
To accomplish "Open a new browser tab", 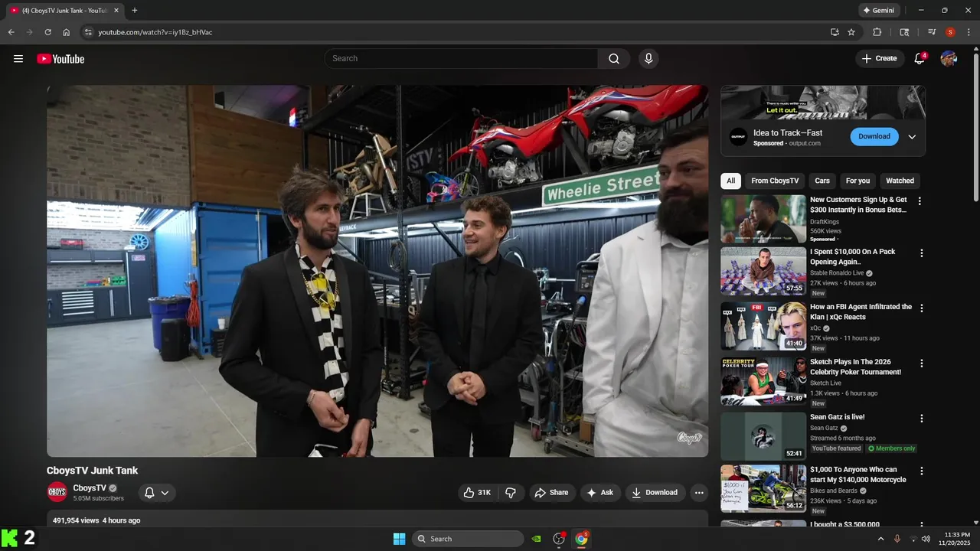I will point(135,11).
